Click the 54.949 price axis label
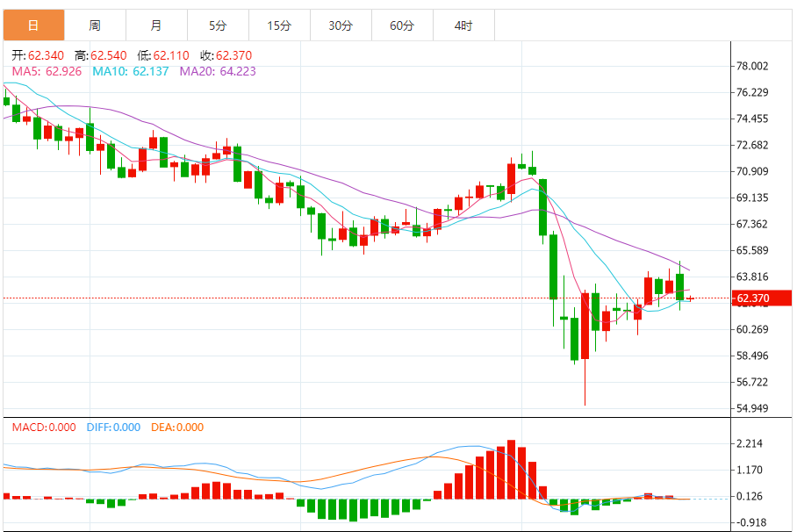This screenshot has height=532, width=797. tap(752, 408)
